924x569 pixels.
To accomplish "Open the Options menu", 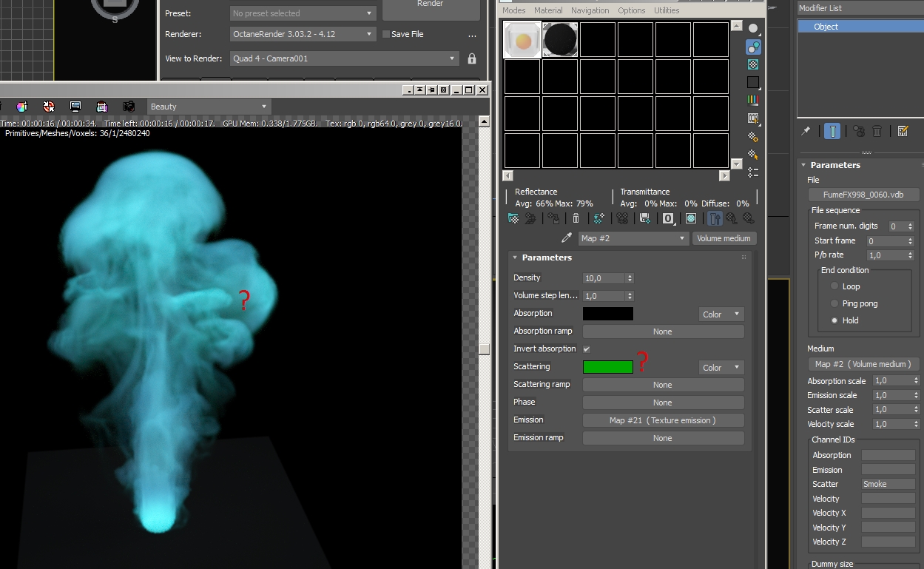I will point(632,10).
